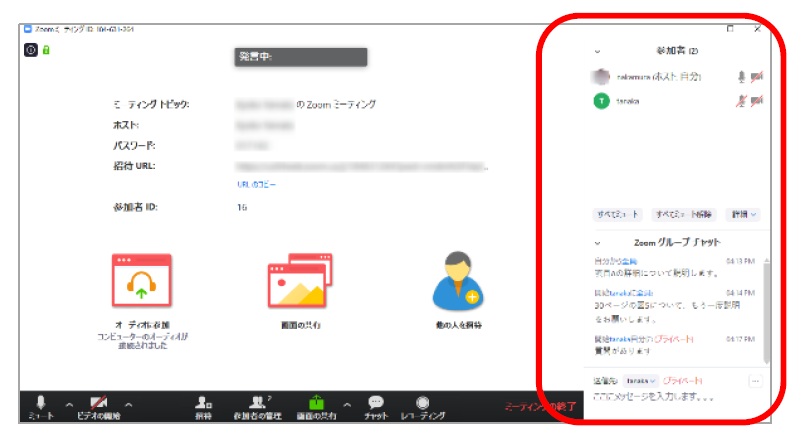Open audio options arrow next to Mute

pyautogui.click(x=69, y=404)
